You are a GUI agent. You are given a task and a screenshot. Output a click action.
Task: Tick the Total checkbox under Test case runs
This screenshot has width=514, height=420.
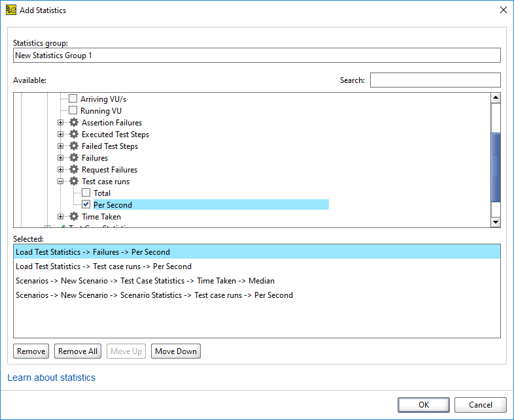86,193
